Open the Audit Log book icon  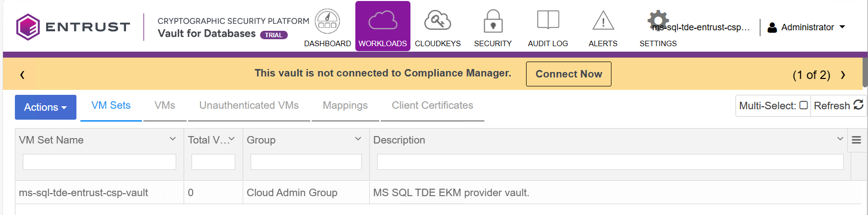point(548,20)
